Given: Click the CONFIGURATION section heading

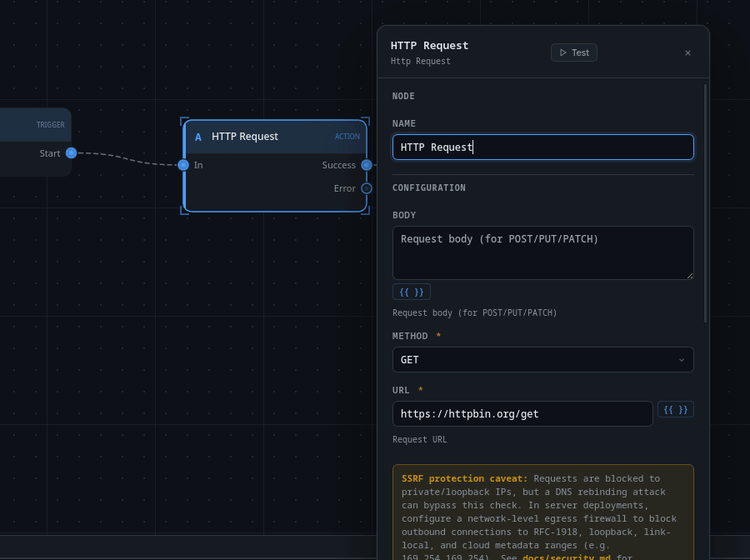Looking at the screenshot, I should click(428, 188).
